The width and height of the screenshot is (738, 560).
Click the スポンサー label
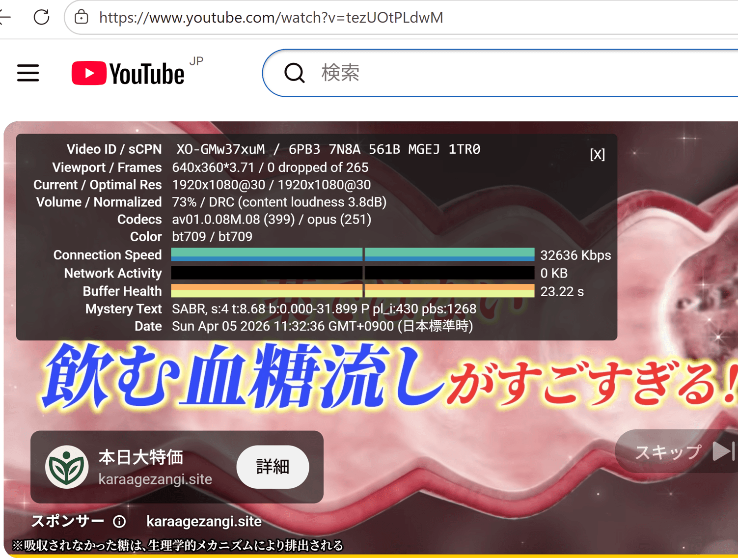[x=68, y=521]
